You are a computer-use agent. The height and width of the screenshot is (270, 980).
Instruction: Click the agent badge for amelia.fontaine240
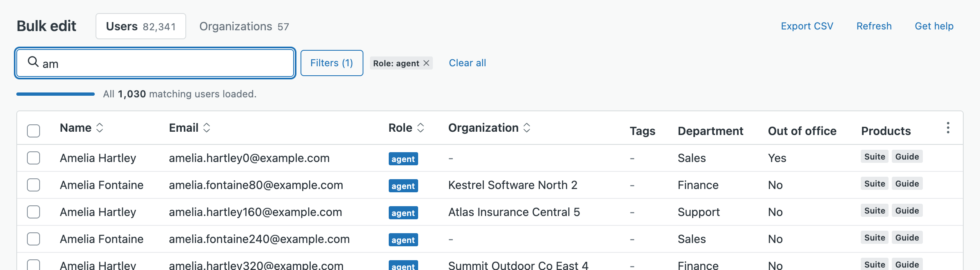coord(403,240)
